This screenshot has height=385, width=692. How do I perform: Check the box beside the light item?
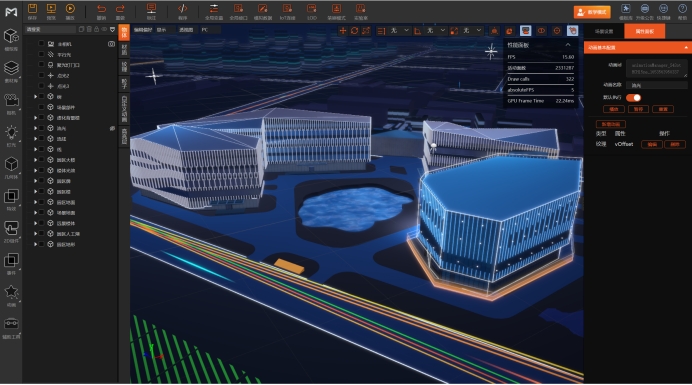coord(41,54)
